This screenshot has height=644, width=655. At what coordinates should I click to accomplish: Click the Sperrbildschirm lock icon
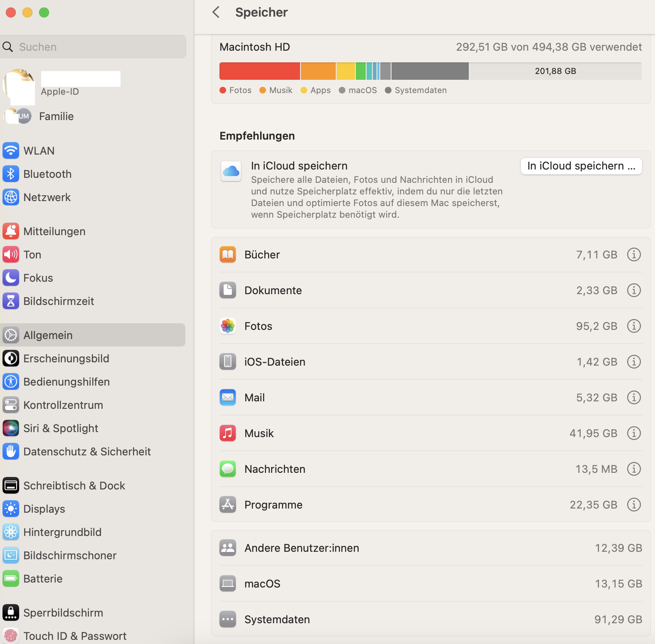point(11,612)
